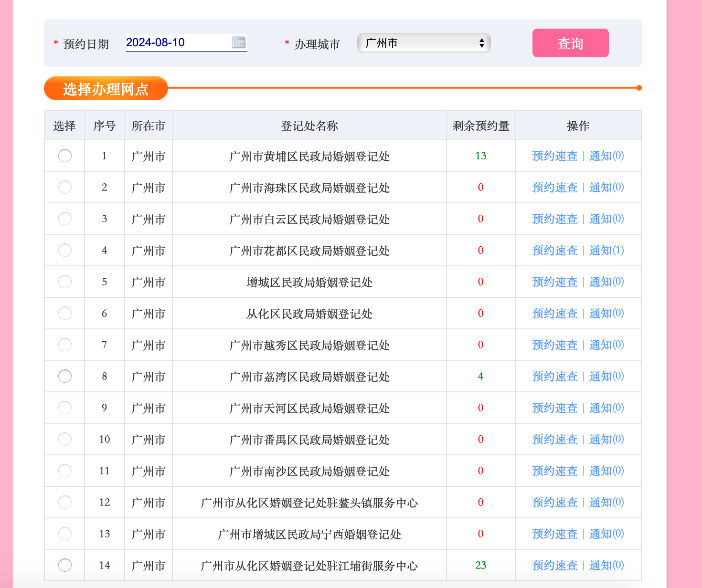Open 预约速查 for 黄埔区 registry

click(554, 156)
